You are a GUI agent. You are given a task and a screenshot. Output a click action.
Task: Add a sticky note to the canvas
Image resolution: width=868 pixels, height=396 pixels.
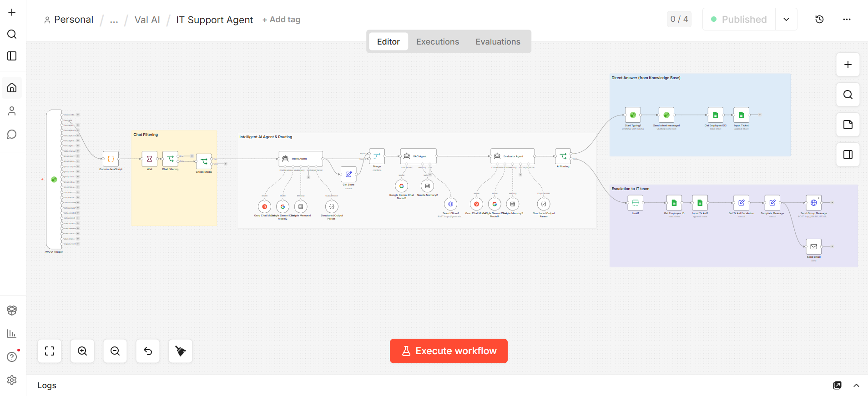848,125
